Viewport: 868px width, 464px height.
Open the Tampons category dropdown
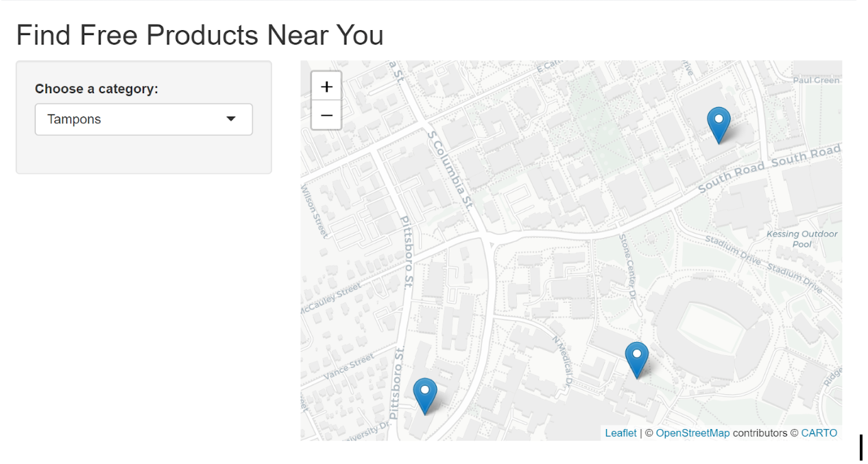tap(144, 119)
